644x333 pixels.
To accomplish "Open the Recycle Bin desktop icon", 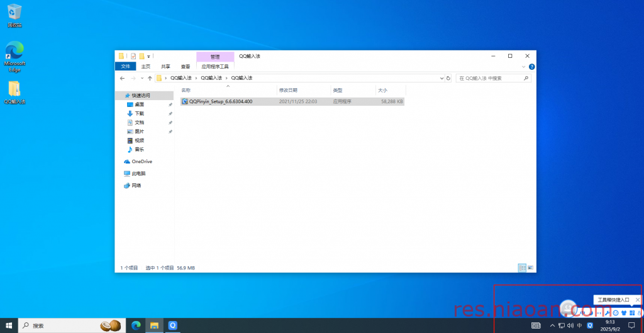I will coord(14,16).
